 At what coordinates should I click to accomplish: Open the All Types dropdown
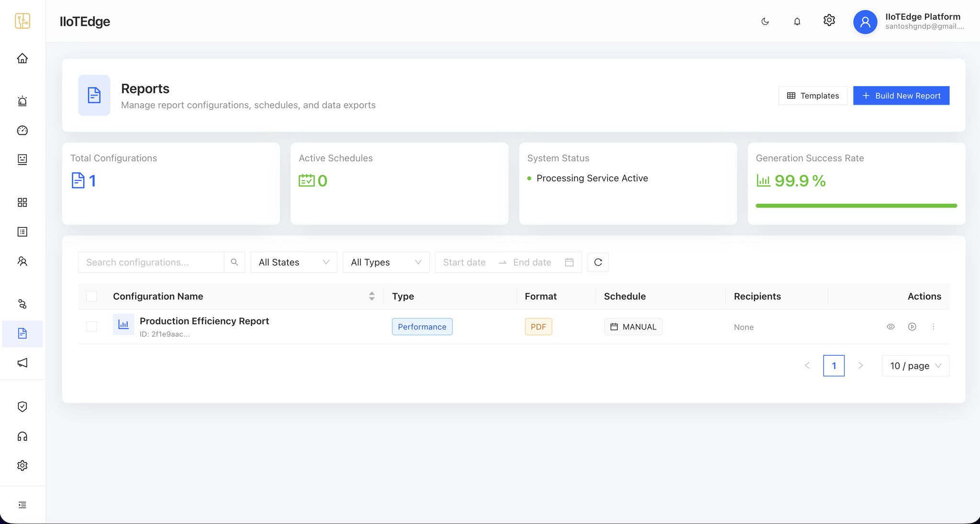[386, 262]
